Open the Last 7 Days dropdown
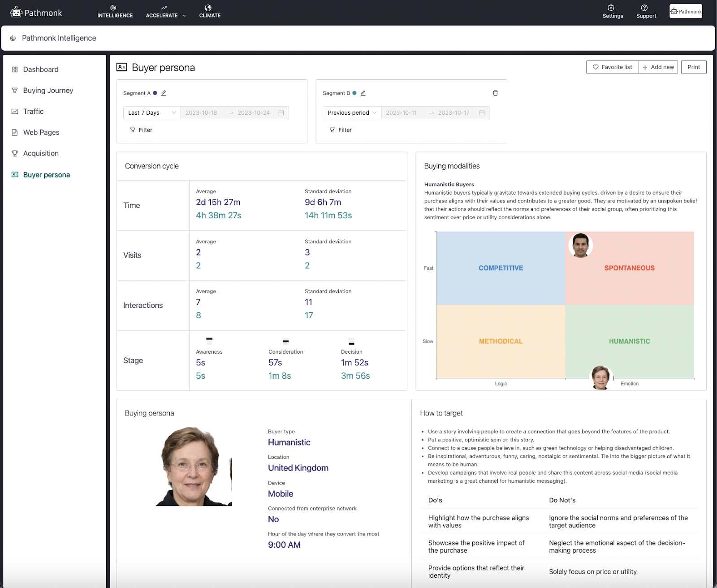 [x=151, y=112]
